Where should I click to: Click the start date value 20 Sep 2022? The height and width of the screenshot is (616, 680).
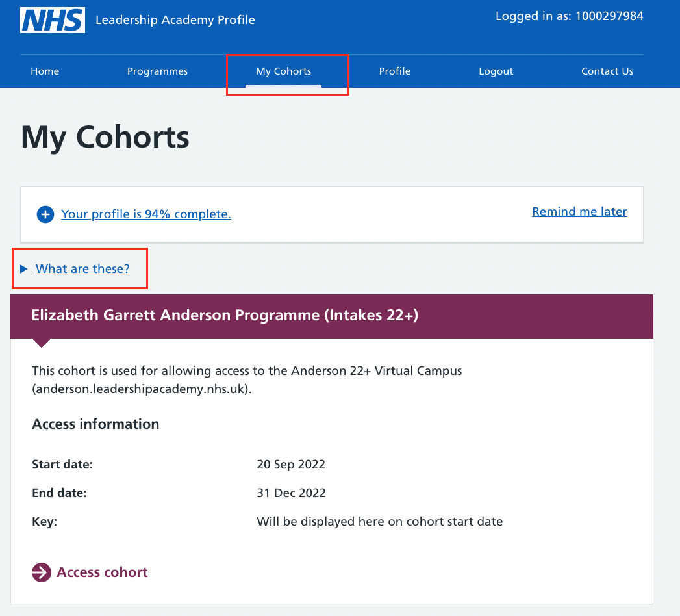291,464
